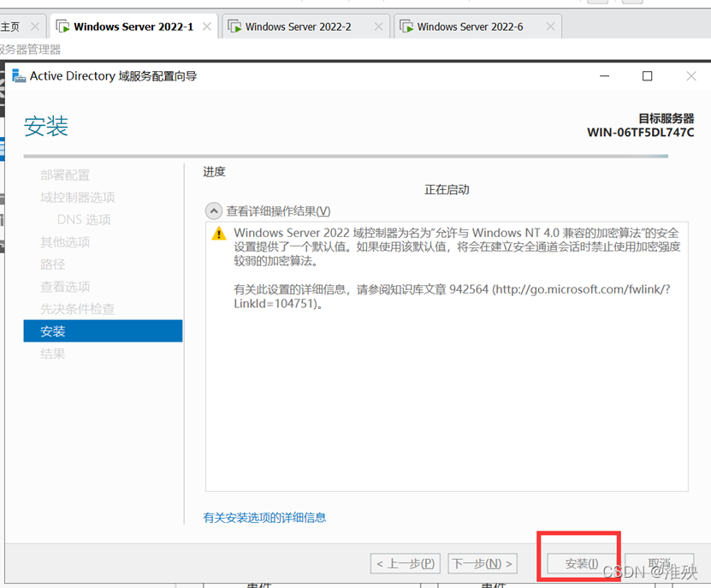Click the Windows Server 2022-2 VM icon
Image resolution: width=711 pixels, height=588 pixels.
(x=234, y=27)
